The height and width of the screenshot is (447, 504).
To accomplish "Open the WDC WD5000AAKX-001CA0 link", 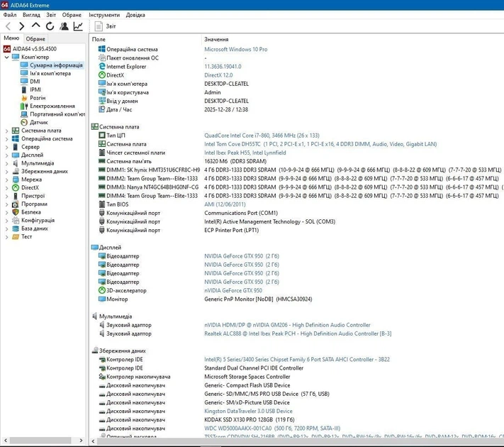I will pos(272,429).
